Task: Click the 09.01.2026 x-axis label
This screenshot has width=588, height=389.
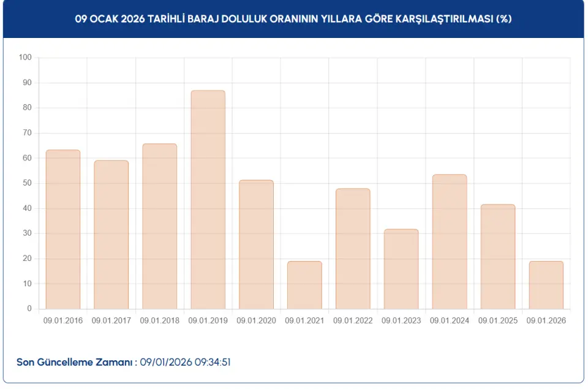Action: click(546, 320)
